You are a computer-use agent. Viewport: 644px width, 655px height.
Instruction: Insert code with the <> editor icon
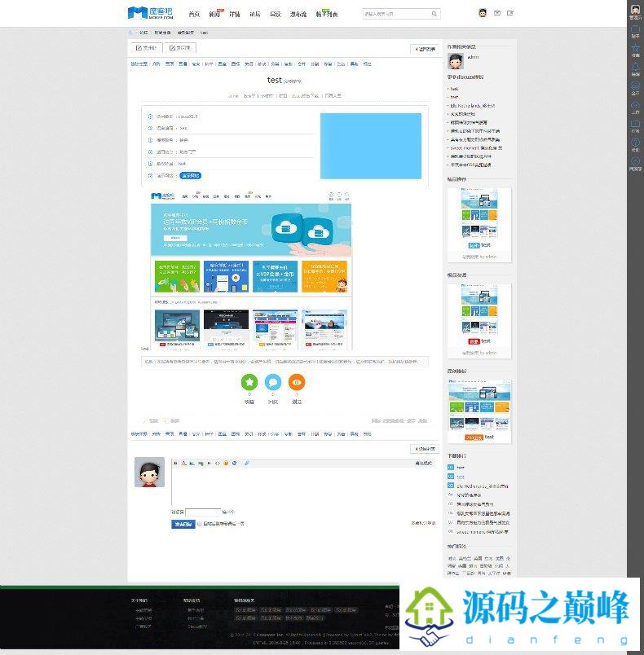[x=218, y=463]
